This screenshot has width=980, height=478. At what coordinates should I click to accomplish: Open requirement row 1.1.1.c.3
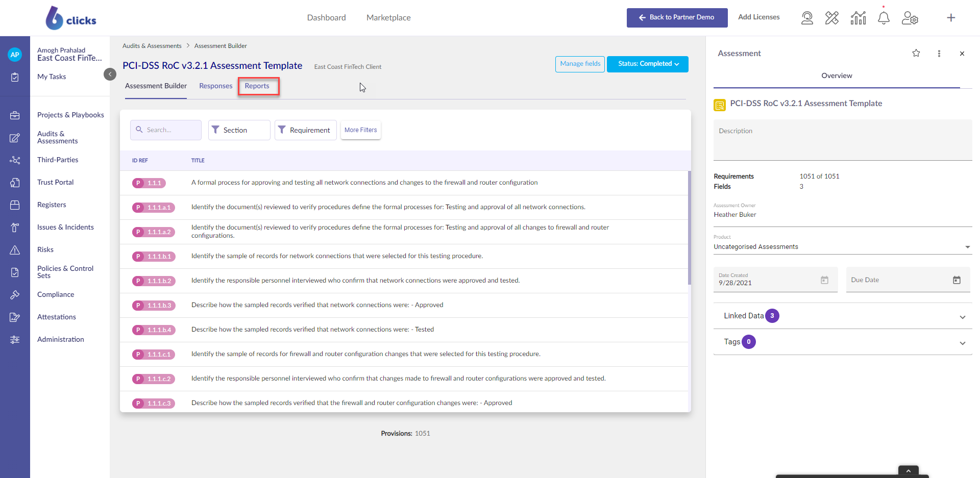(404, 402)
